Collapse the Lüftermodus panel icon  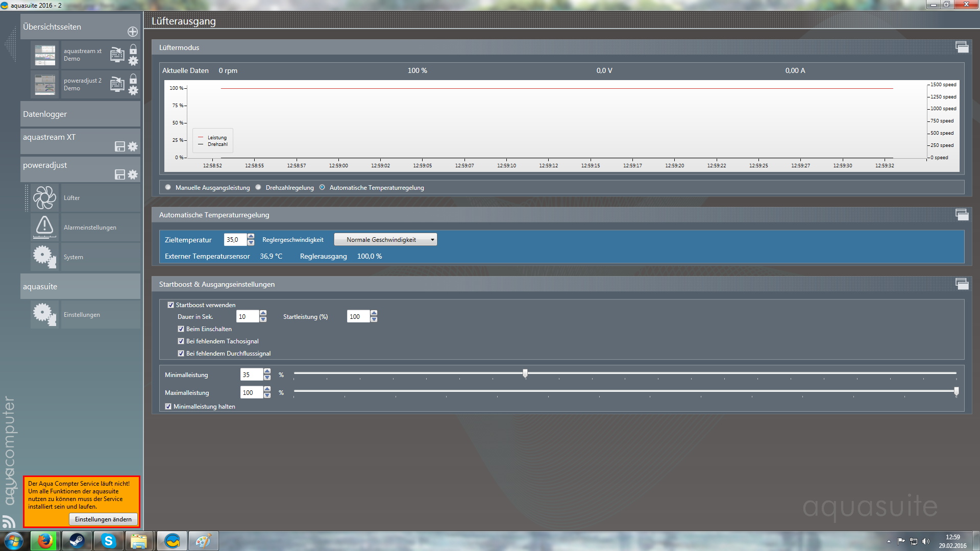[x=962, y=47]
